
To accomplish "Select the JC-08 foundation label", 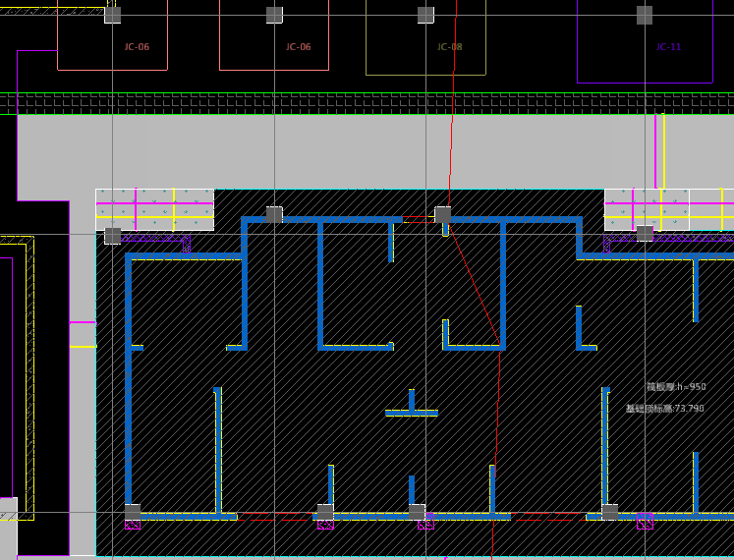I will 449,47.
